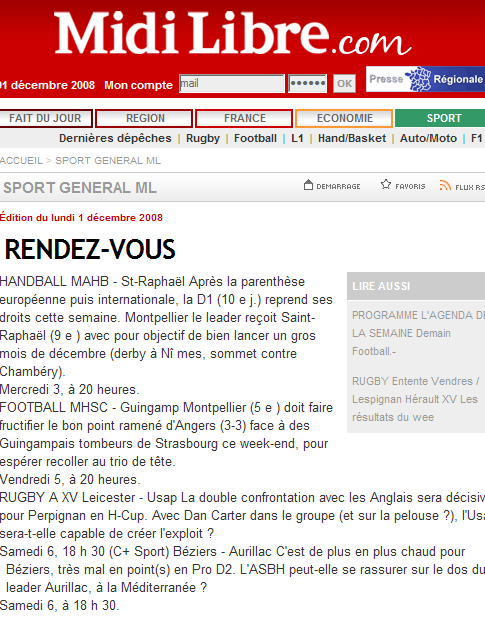This screenshot has width=485, height=640.
Task: Click SPORT GENERAL ML breadcrumb
Action: [x=108, y=160]
